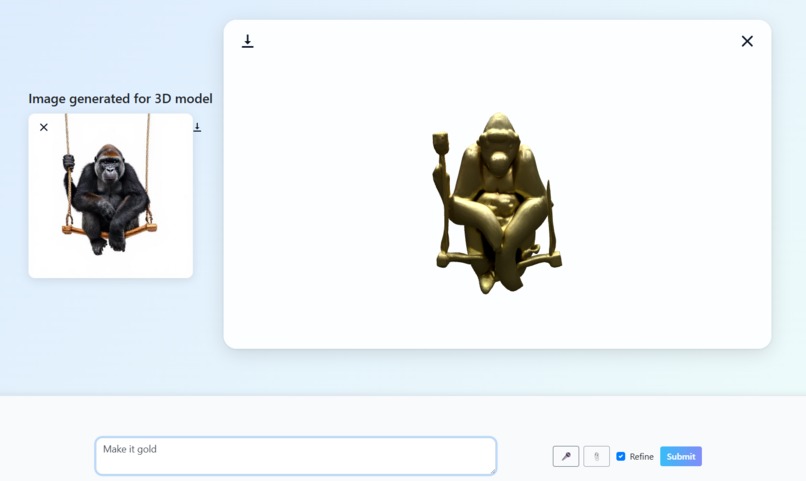Remove the generated gorilla image
Image resolution: width=806 pixels, height=481 pixels.
click(x=44, y=127)
